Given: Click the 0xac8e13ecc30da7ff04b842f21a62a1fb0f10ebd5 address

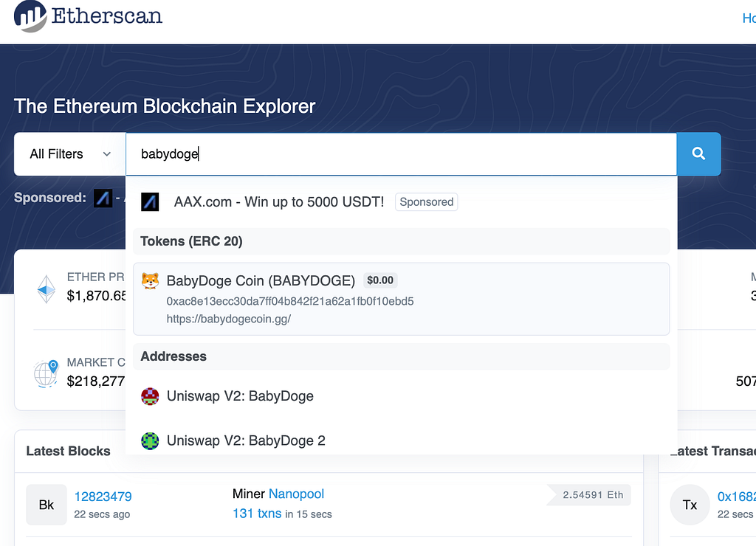Looking at the screenshot, I should tap(289, 301).
